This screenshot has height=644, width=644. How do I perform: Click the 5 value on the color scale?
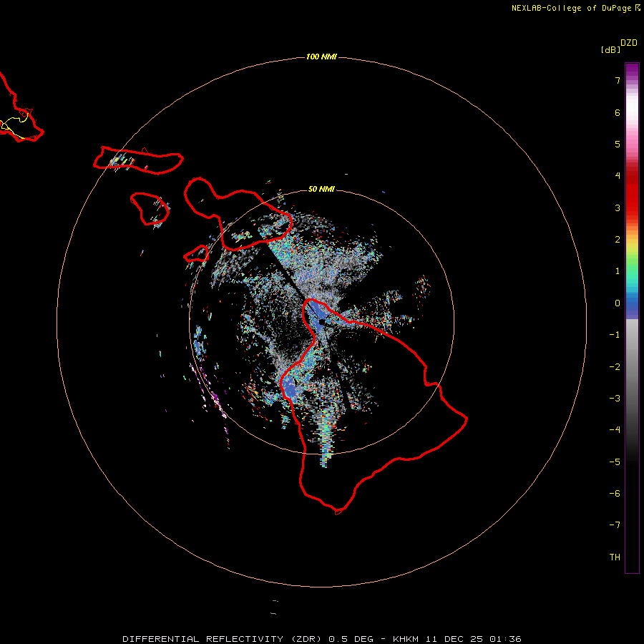tap(618, 144)
